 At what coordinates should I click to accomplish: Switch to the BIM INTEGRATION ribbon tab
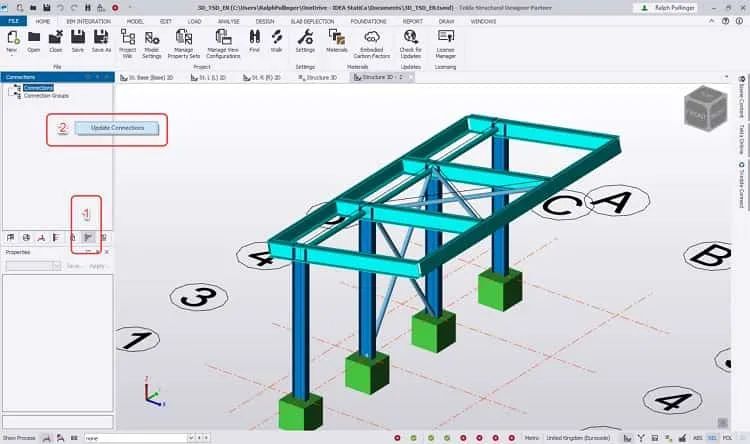[88, 22]
